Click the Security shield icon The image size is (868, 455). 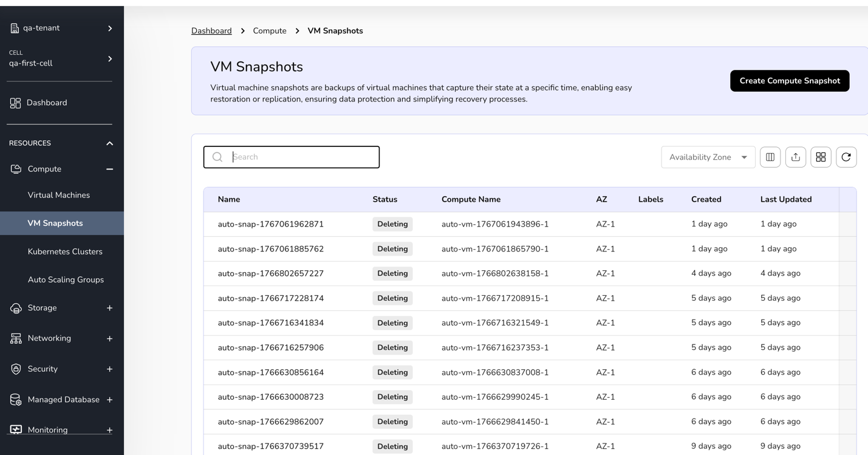click(x=16, y=369)
